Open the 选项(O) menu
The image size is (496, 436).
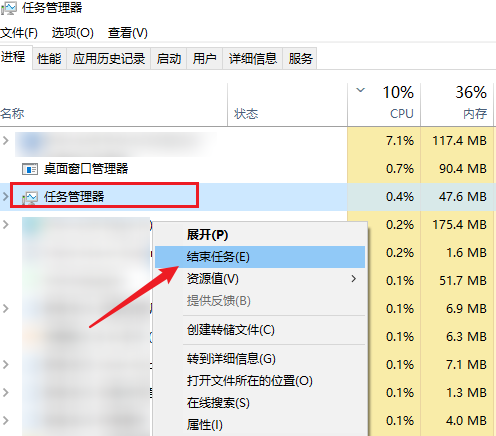(73, 33)
